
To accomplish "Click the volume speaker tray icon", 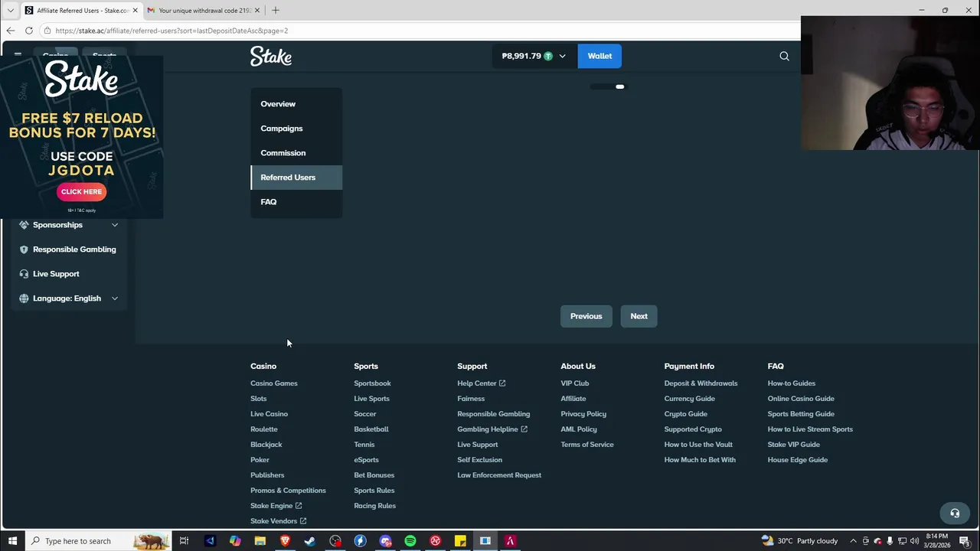I will [914, 541].
